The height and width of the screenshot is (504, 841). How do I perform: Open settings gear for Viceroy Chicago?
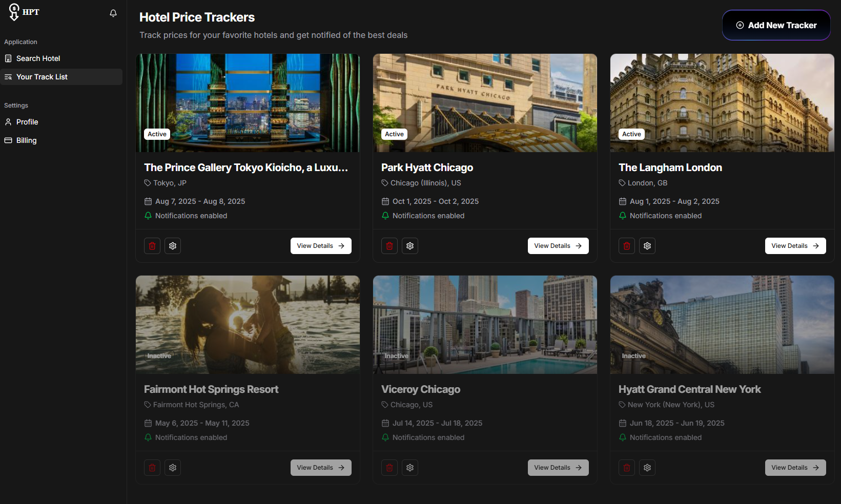point(410,468)
